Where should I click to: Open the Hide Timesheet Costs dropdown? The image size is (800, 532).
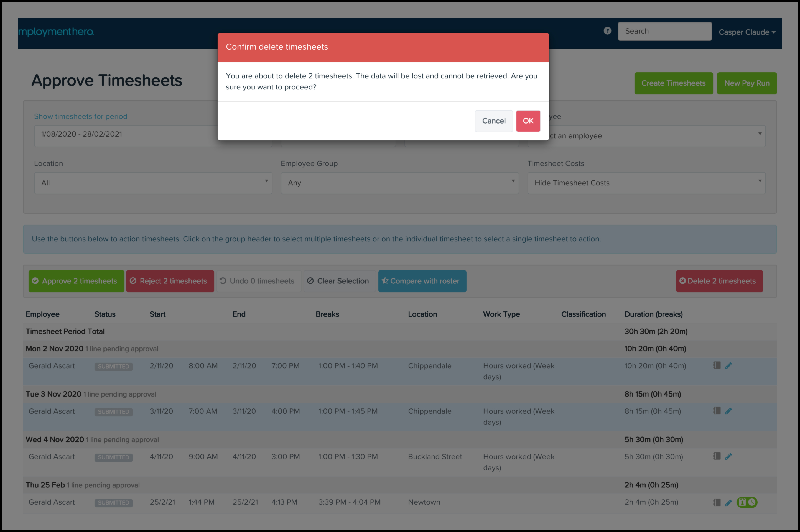coord(646,183)
